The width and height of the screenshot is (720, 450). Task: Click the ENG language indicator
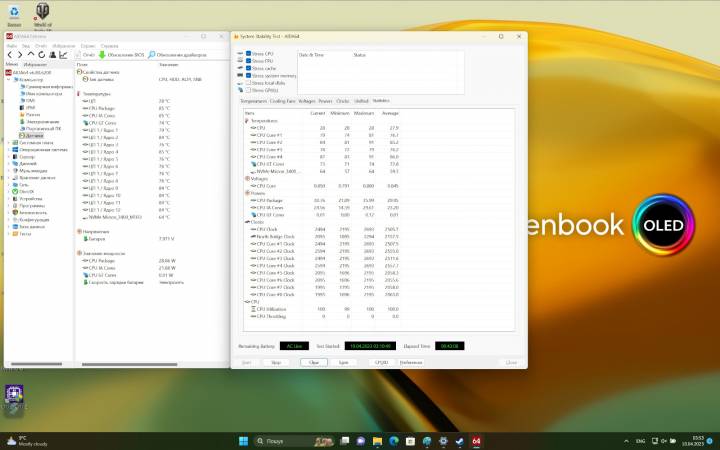tap(641, 441)
